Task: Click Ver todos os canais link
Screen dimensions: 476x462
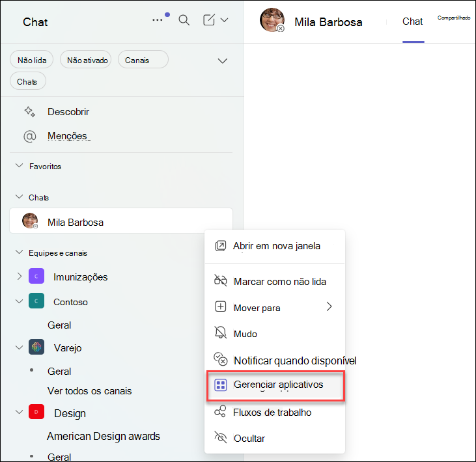Action: pos(90,391)
